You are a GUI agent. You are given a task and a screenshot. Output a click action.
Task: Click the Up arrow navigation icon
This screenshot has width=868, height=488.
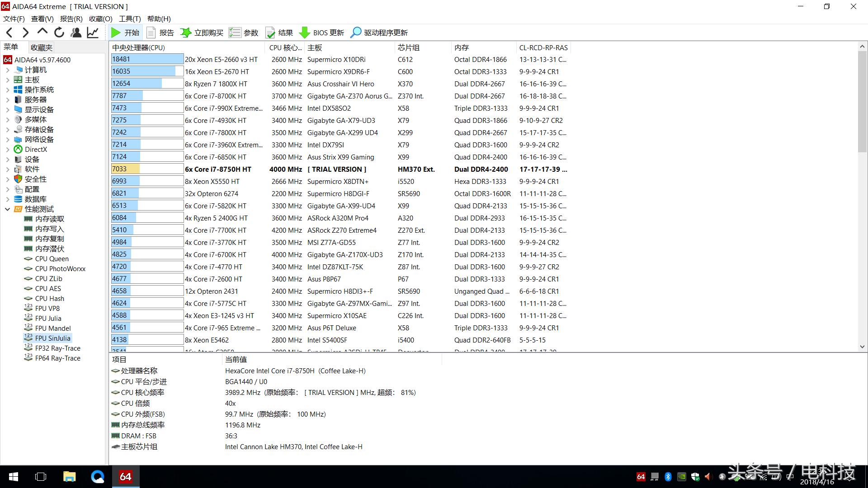pyautogui.click(x=42, y=32)
